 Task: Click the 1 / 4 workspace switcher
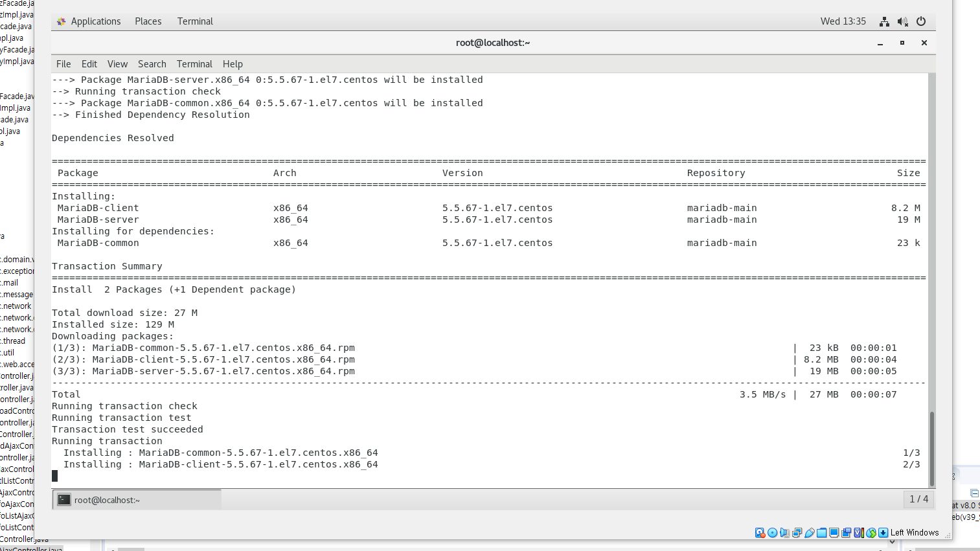coord(918,499)
